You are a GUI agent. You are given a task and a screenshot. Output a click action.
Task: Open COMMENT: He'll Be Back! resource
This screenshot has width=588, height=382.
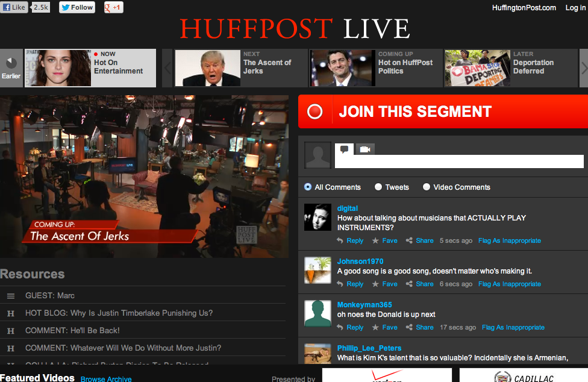[x=72, y=331]
